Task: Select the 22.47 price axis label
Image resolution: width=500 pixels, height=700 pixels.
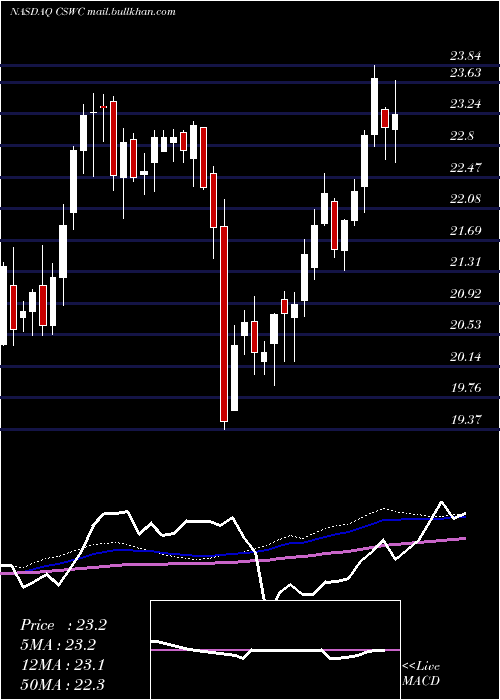Action: (x=466, y=168)
